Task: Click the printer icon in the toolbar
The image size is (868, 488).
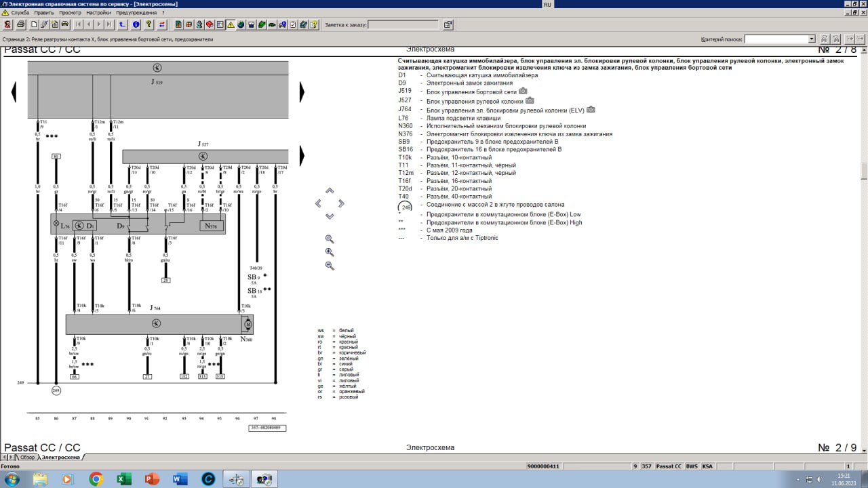Action: coord(20,25)
